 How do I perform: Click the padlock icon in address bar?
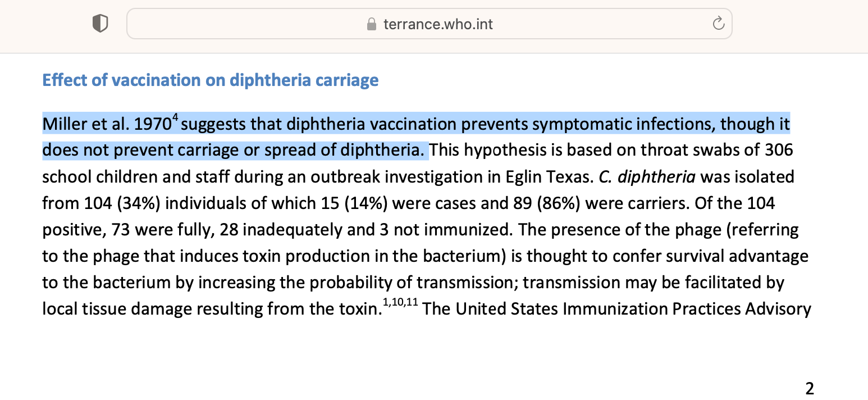pyautogui.click(x=371, y=24)
